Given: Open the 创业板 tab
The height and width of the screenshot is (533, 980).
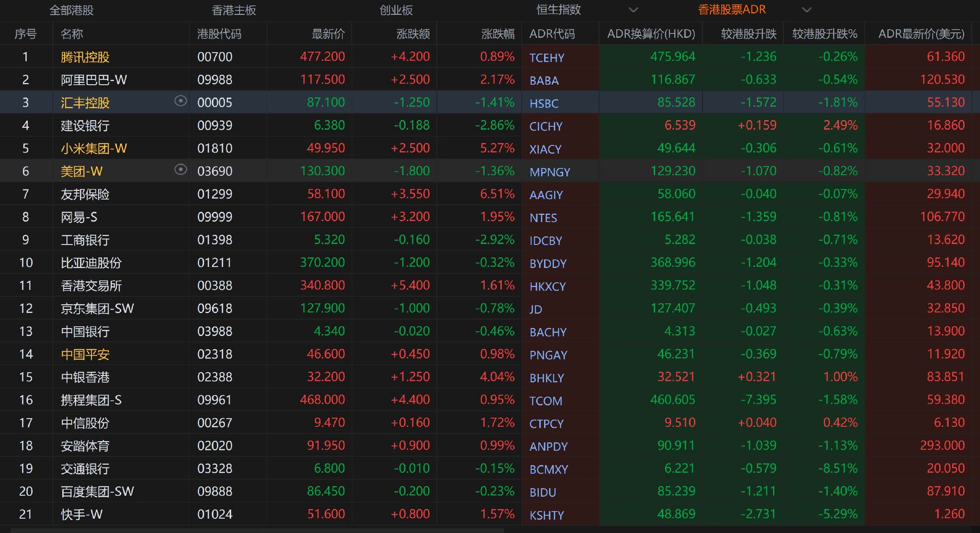Looking at the screenshot, I should (396, 10).
